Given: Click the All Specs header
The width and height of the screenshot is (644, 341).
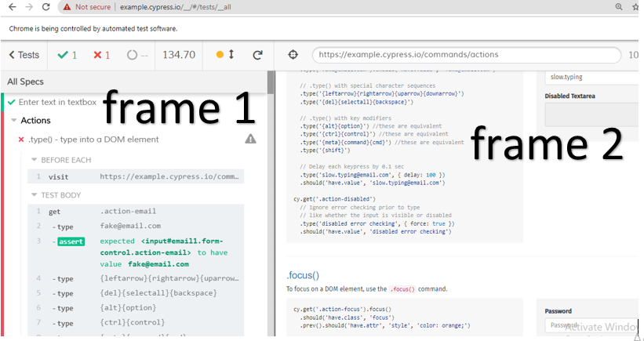Looking at the screenshot, I should pyautogui.click(x=25, y=82).
